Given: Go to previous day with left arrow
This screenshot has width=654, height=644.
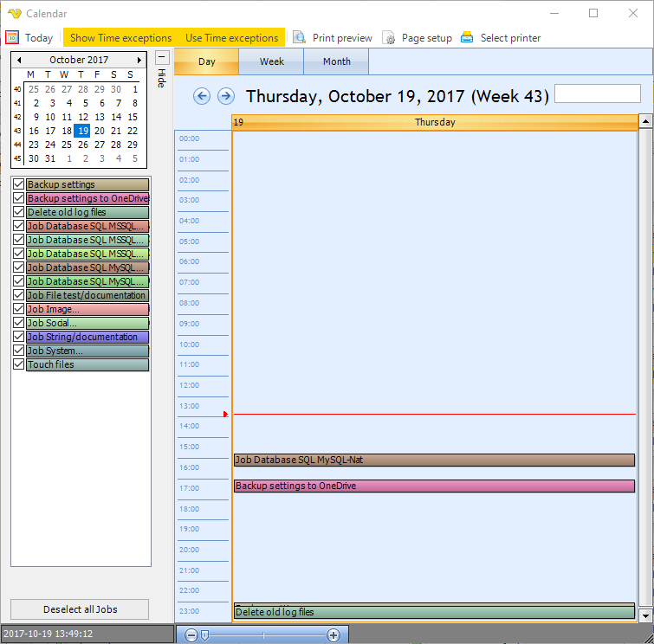Looking at the screenshot, I should click(x=202, y=96).
